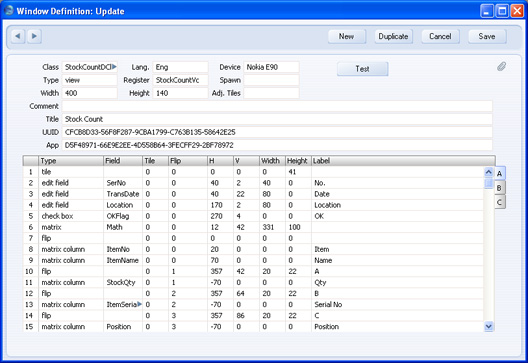Open attachments via paperclip icon
528x363 pixels.
tap(501, 66)
